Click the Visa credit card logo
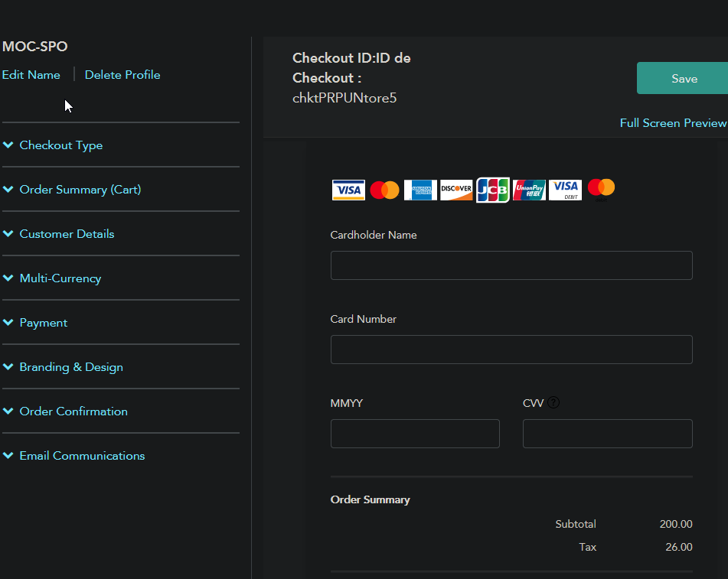 pos(348,190)
